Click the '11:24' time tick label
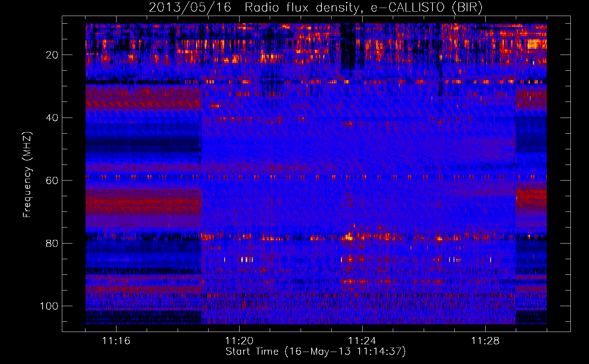This screenshot has height=364, width=589. (362, 341)
